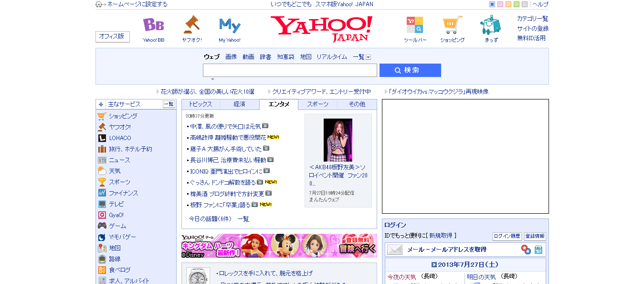Click the blue 検索 search button
Screen dimensions: 644x284
point(410,70)
